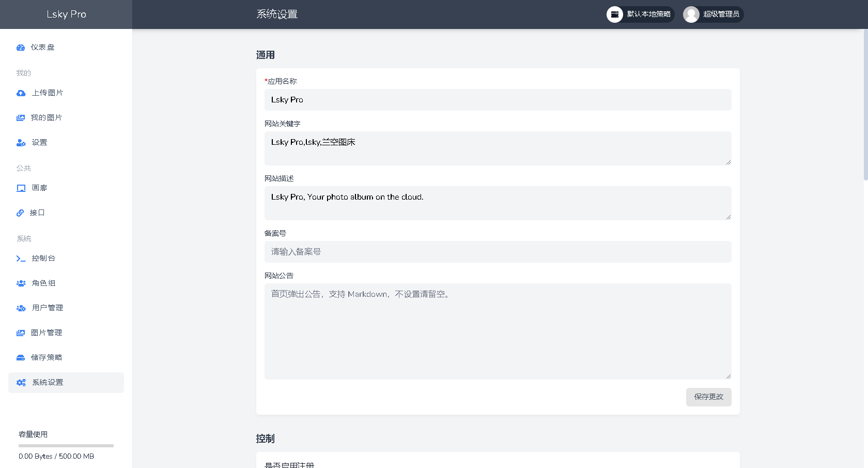Click the user settings icon beside 设置
The width and height of the screenshot is (868, 468).
(21, 143)
